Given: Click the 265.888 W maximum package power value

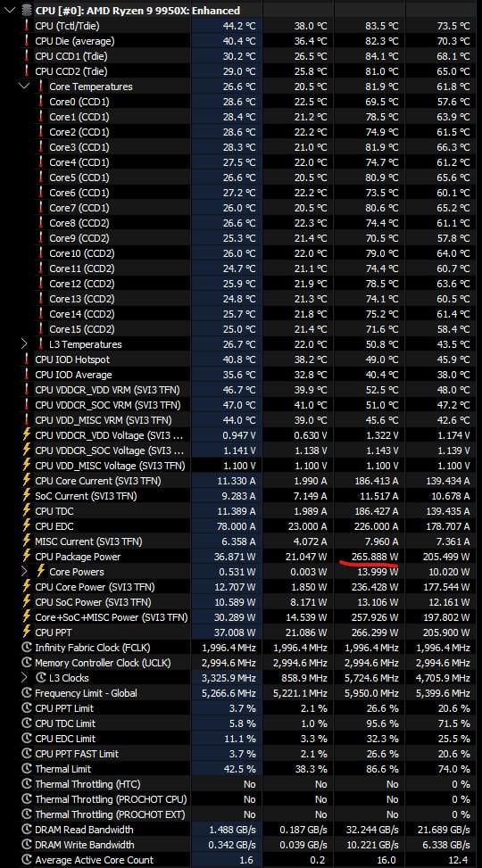Looking at the screenshot, I should coord(375,557).
